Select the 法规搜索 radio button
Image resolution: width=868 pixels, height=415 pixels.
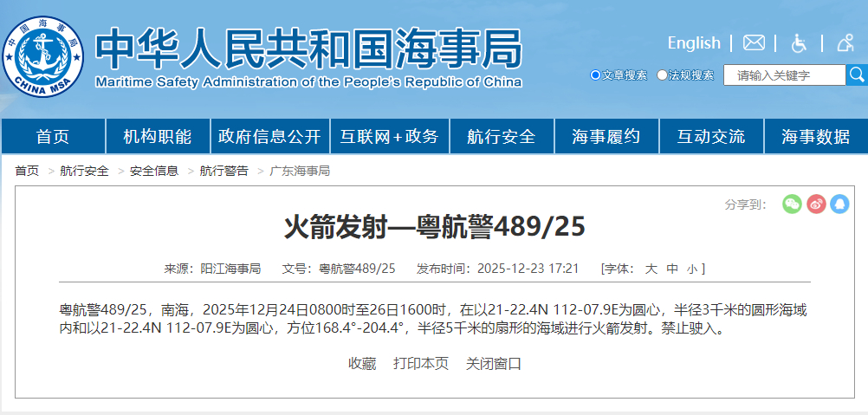(663, 75)
